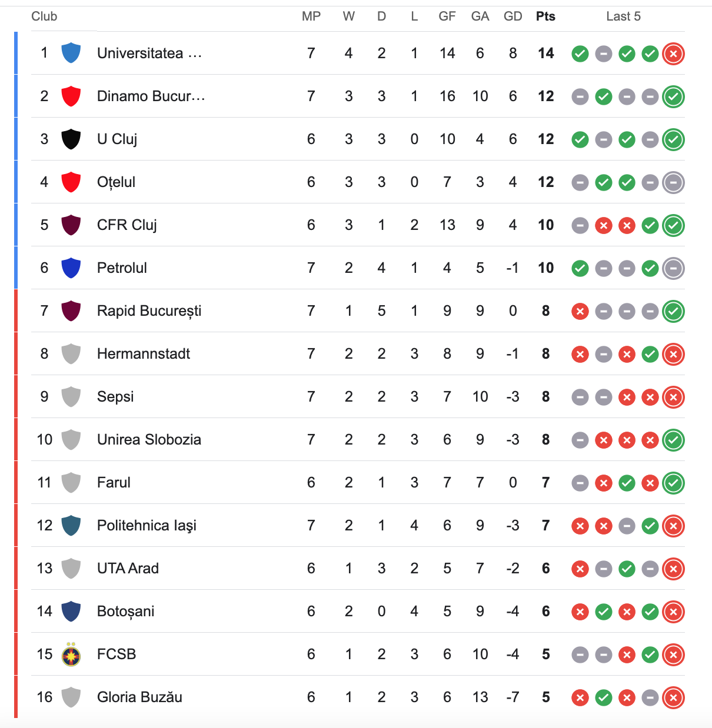The image size is (712, 728).
Task: Click the FCSB club crest icon
Action: [71, 654]
